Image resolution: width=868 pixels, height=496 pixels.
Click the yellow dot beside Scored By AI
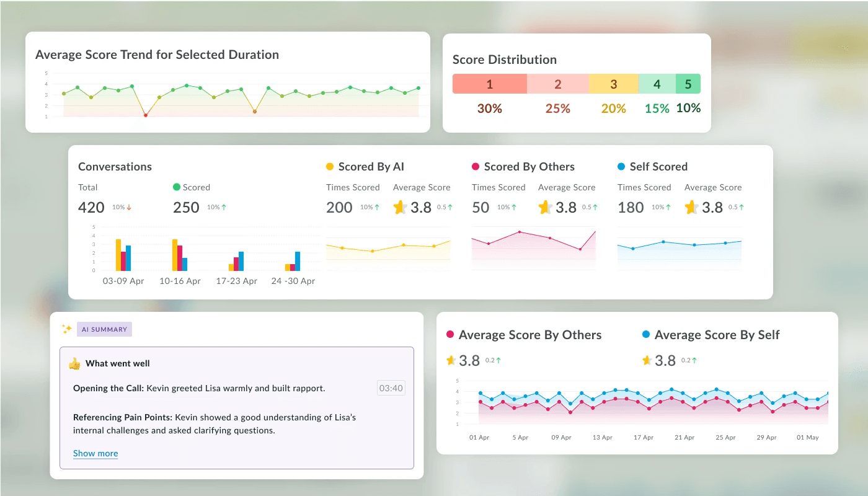coord(330,167)
